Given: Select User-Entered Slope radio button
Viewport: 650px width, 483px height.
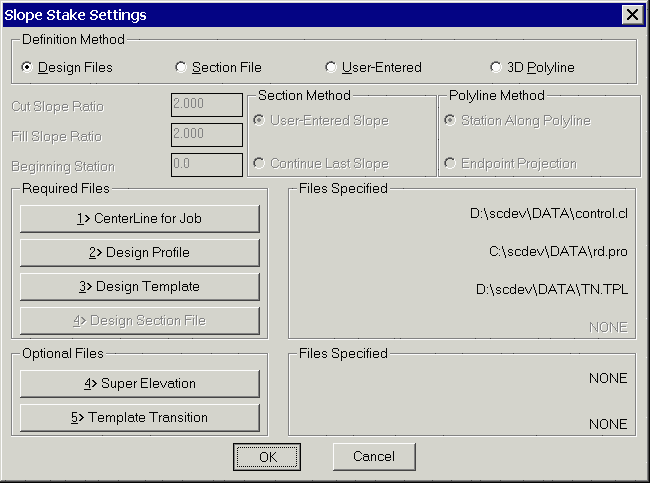Looking at the screenshot, I should [321, 120].
